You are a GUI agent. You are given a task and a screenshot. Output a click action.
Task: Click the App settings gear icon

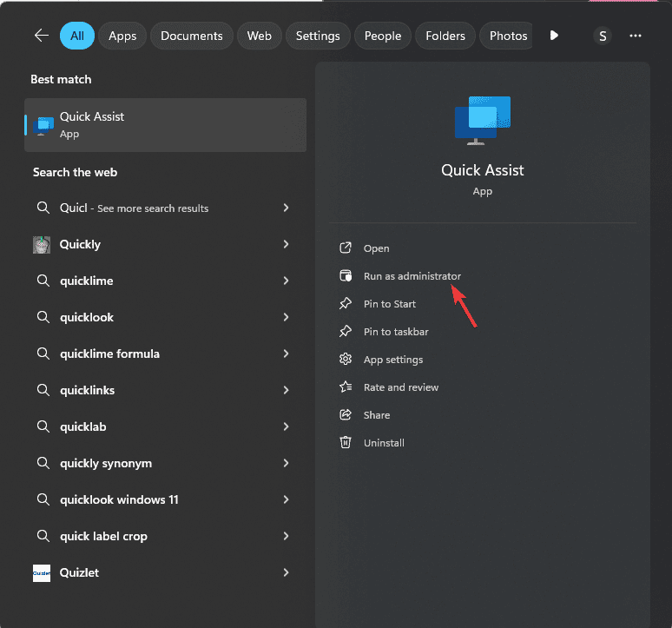tap(346, 359)
